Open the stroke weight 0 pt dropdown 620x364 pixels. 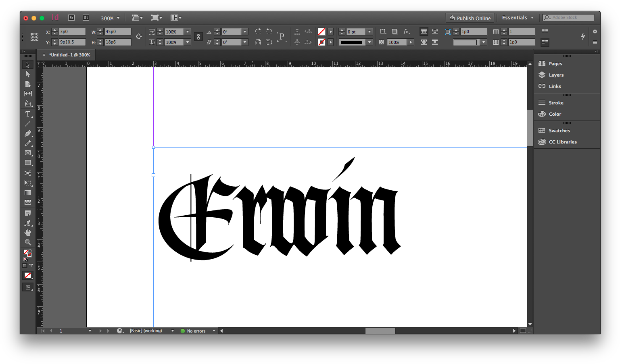point(369,31)
